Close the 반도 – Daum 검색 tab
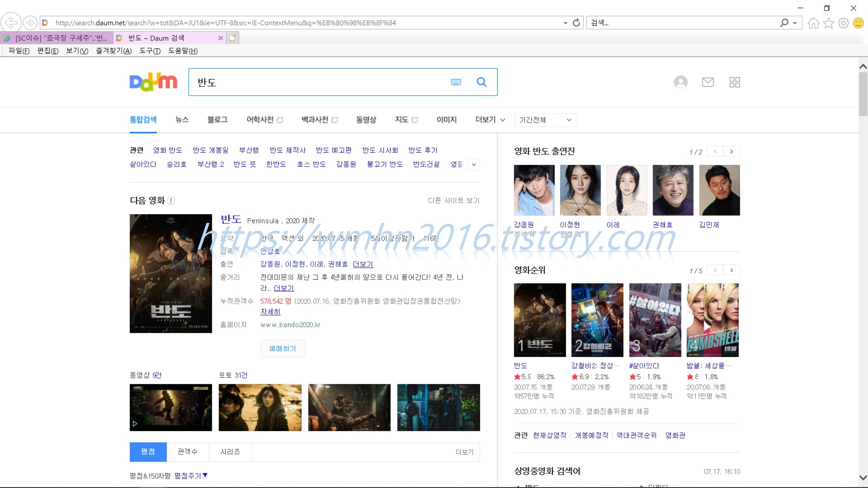This screenshot has height=488, width=868. click(220, 38)
